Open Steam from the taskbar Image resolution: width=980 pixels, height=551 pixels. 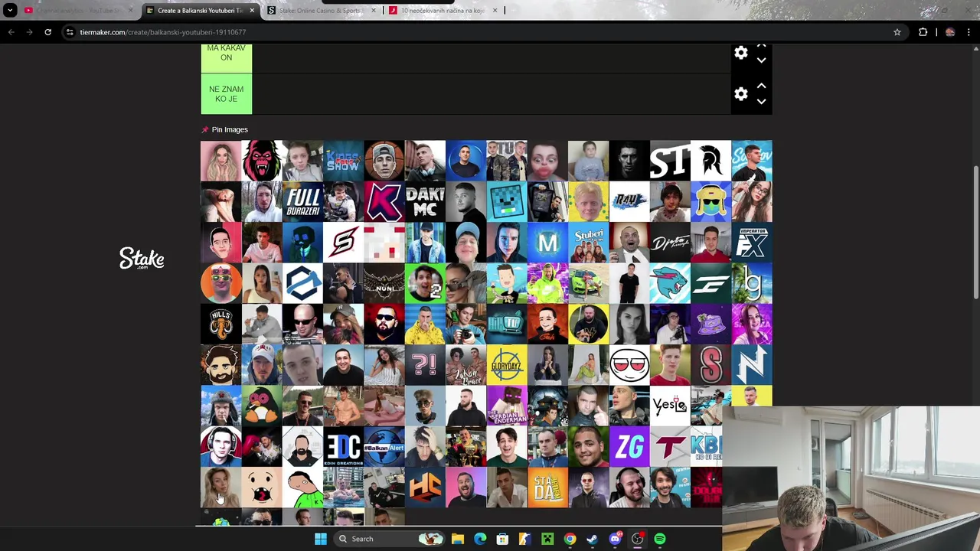pyautogui.click(x=592, y=539)
